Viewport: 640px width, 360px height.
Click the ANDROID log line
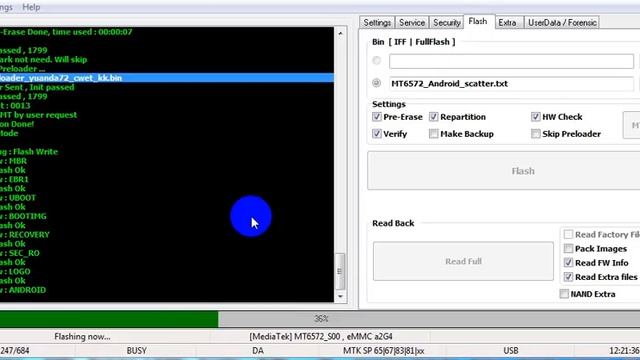tap(23, 290)
